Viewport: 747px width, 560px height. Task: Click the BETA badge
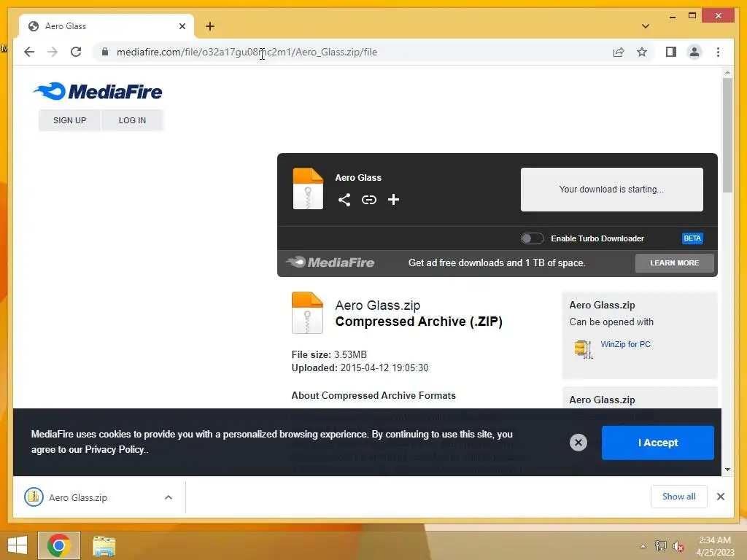click(x=692, y=238)
